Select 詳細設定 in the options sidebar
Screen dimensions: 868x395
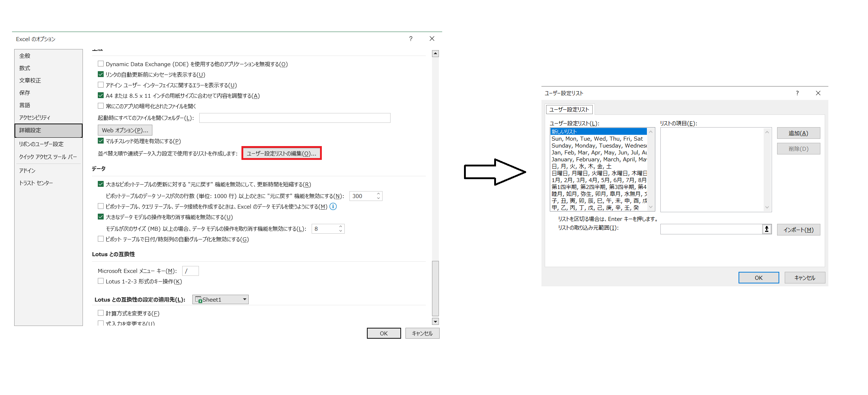click(x=31, y=130)
